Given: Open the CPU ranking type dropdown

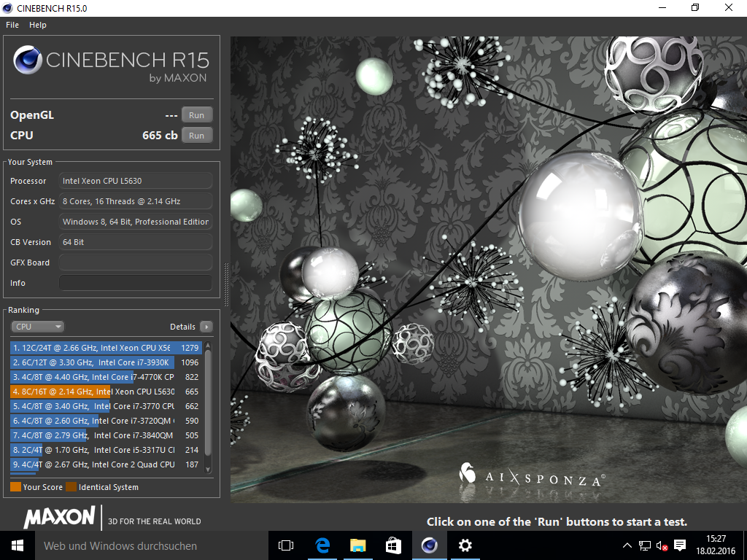Looking at the screenshot, I should 38,327.
